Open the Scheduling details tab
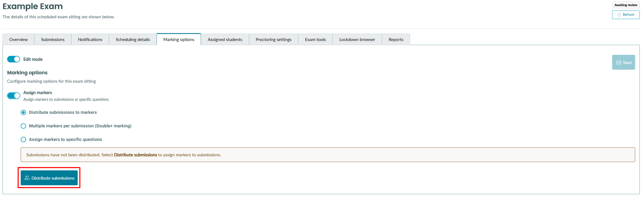This screenshot has height=199, width=644. 133,40
